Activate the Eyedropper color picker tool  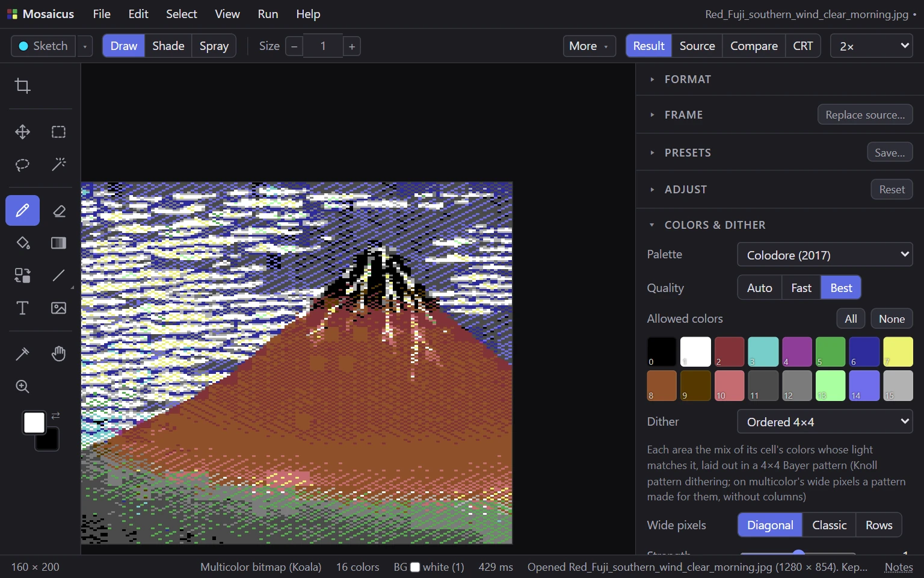point(22,354)
